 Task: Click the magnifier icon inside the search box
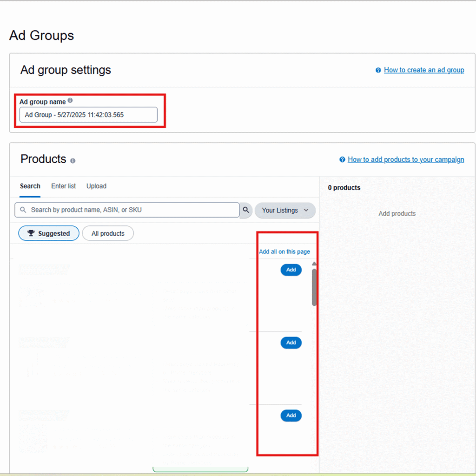pyautogui.click(x=22, y=210)
